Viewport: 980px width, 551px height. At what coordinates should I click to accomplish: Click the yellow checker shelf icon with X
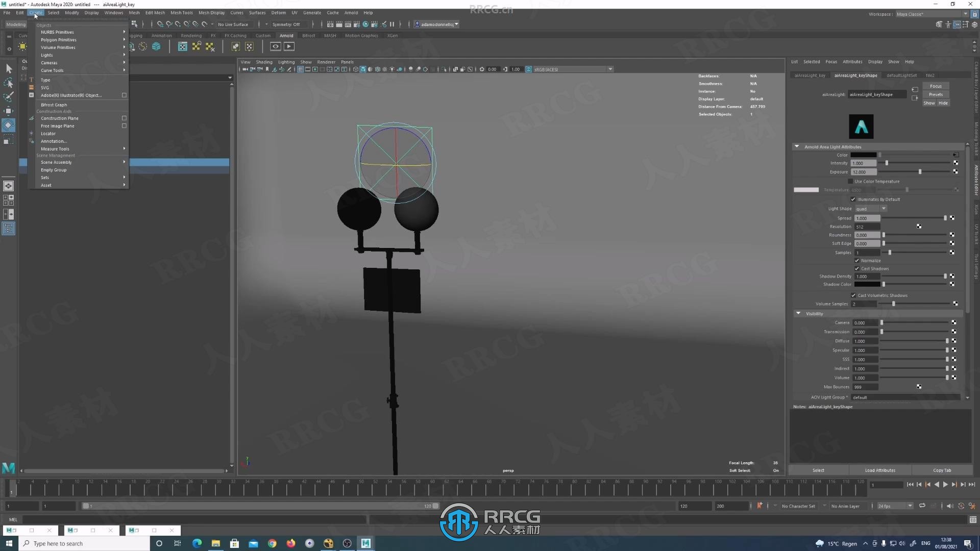210,46
